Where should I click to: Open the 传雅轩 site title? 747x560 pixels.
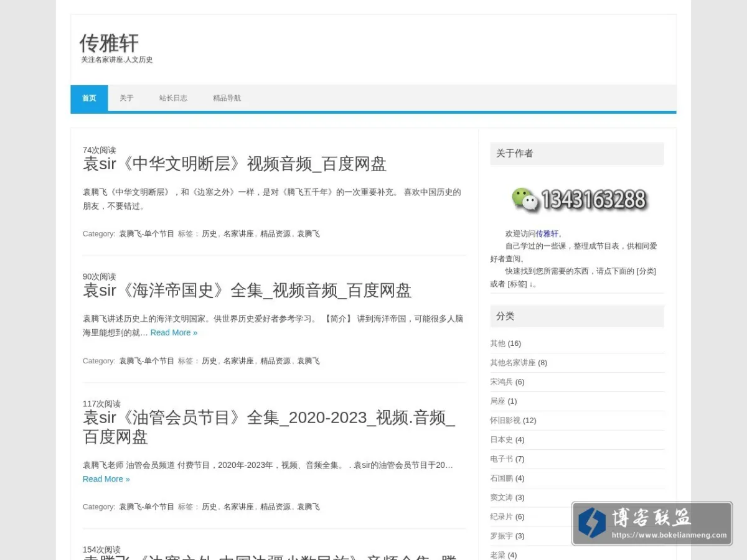point(109,43)
